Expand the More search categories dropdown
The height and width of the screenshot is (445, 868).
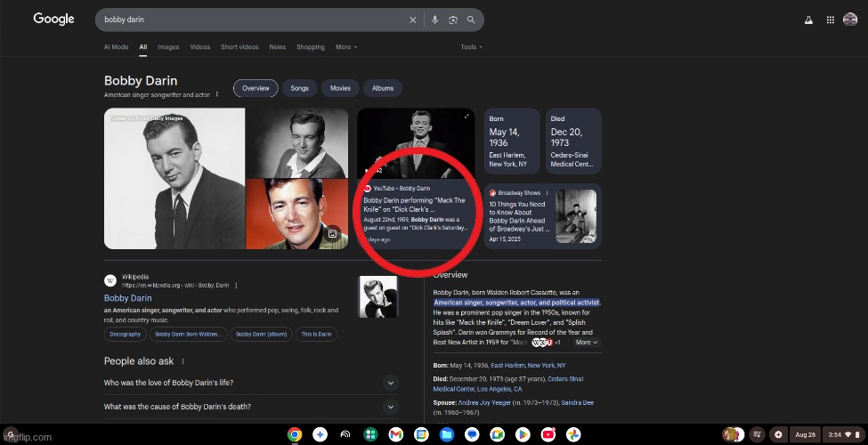pos(346,47)
